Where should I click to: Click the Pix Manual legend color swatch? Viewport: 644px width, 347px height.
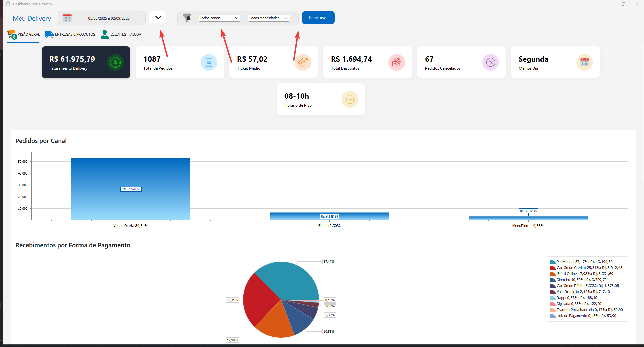[553, 262]
